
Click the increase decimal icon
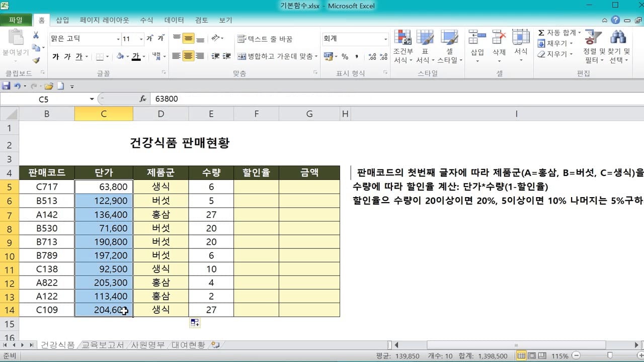click(372, 56)
